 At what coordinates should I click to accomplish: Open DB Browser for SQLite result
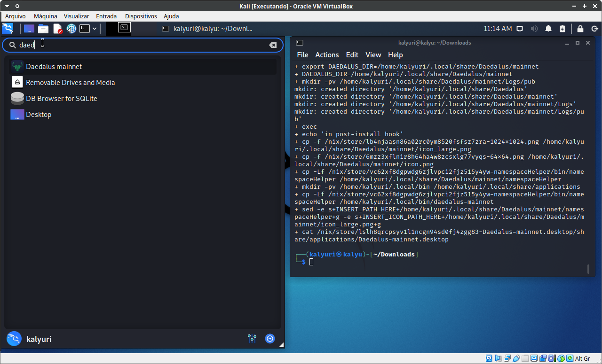click(144, 99)
